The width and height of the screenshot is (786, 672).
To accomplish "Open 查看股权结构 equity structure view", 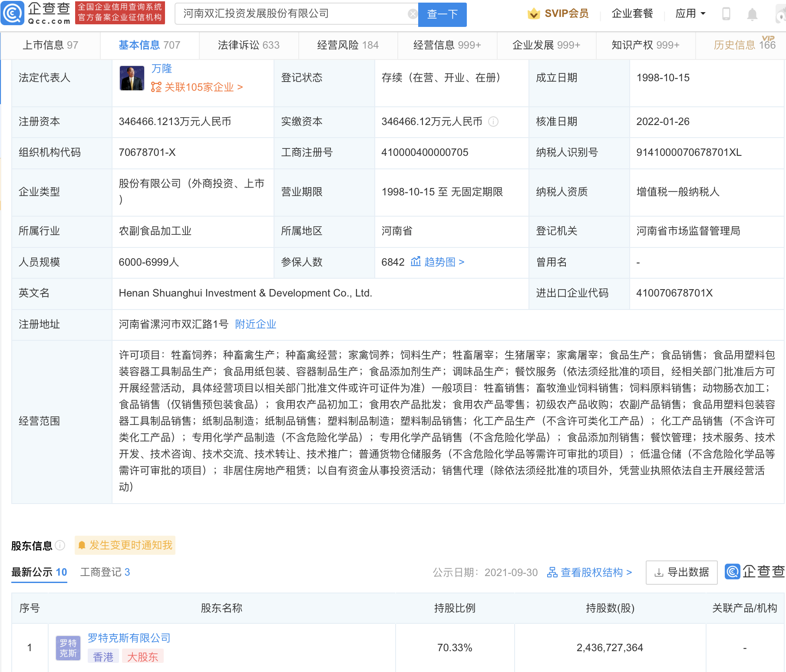I will coord(589,572).
